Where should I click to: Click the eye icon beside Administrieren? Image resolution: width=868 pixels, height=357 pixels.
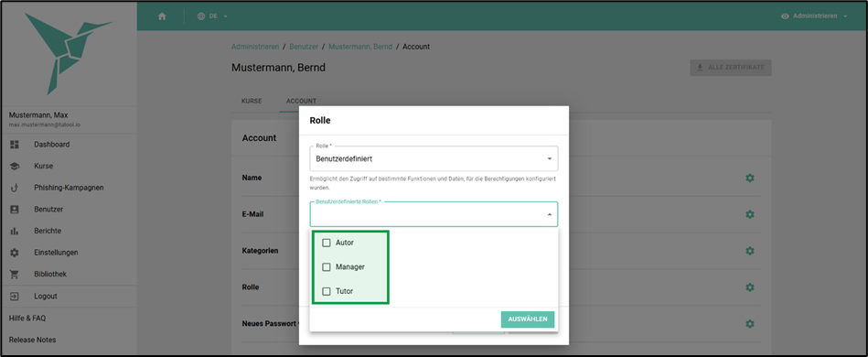pyautogui.click(x=785, y=16)
